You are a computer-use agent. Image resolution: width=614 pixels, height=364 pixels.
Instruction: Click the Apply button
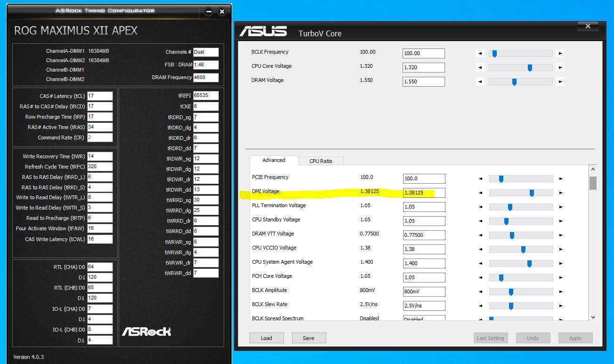click(575, 338)
